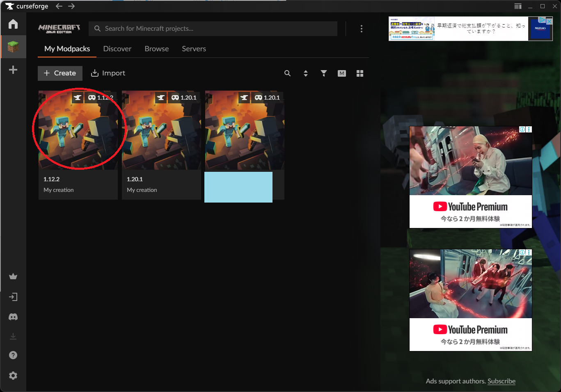Click the Subscribe link
The width and height of the screenshot is (561, 392).
click(x=501, y=381)
